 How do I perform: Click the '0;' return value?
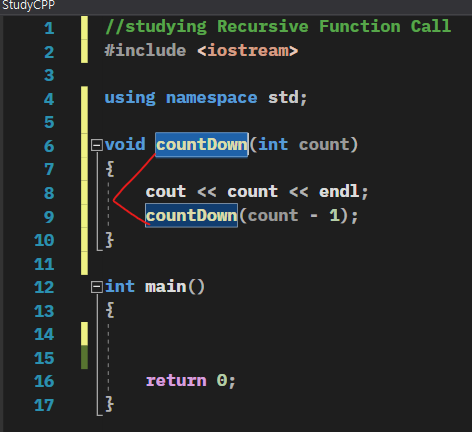226,381
